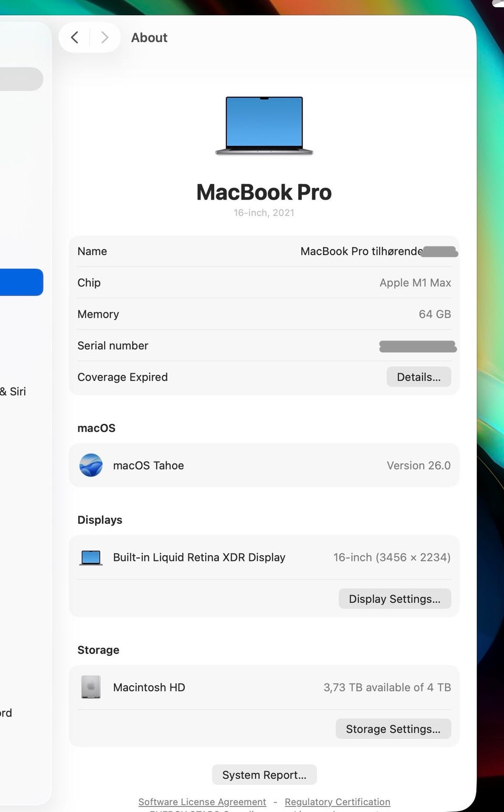Click the computer name MacBook Pro tilhørende
This screenshot has height=812, width=504.
click(x=361, y=251)
